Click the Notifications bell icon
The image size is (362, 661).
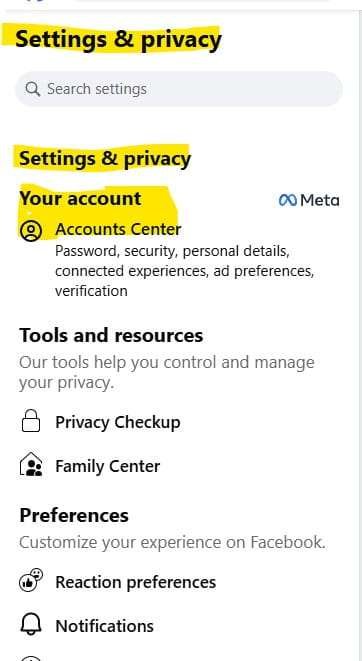pyautogui.click(x=31, y=625)
